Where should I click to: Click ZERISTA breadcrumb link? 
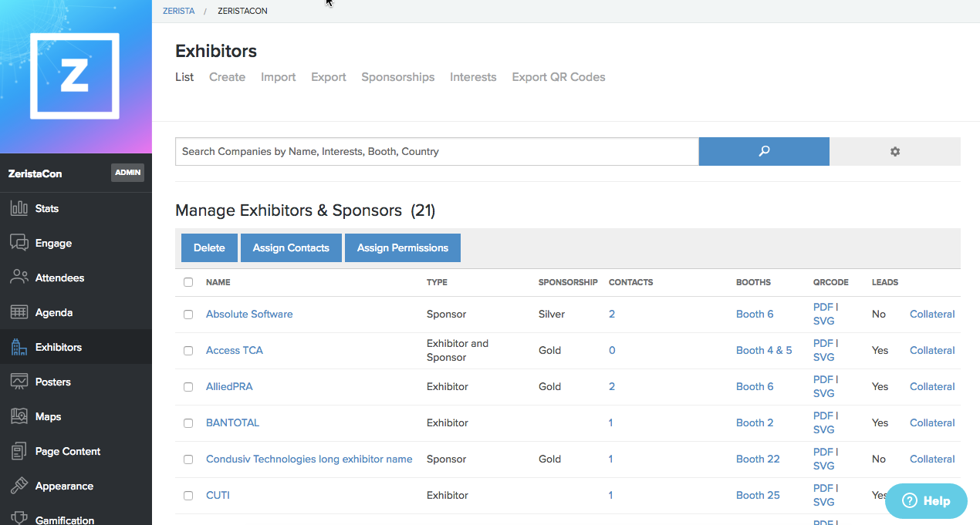tap(178, 11)
